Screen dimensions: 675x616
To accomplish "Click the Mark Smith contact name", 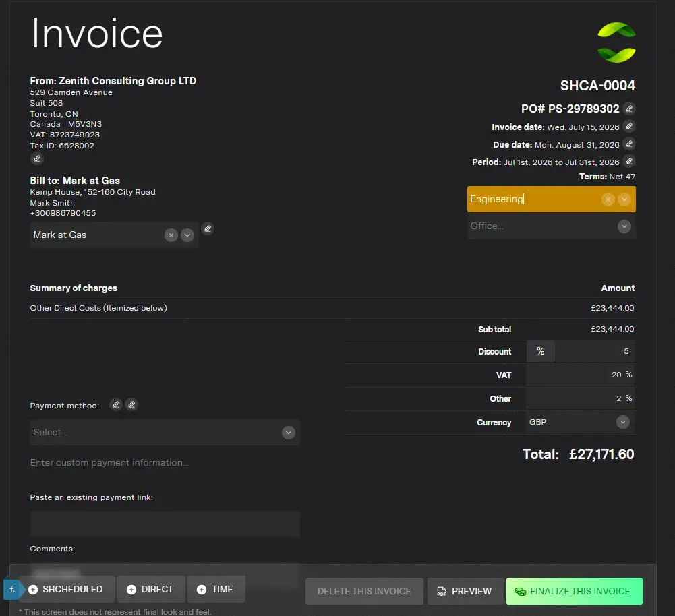I will (52, 203).
